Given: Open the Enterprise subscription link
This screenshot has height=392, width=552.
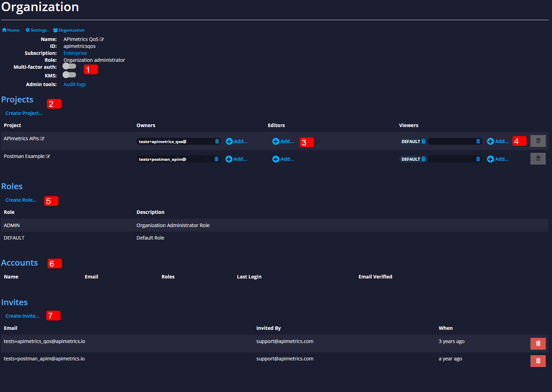Looking at the screenshot, I should [75, 53].
